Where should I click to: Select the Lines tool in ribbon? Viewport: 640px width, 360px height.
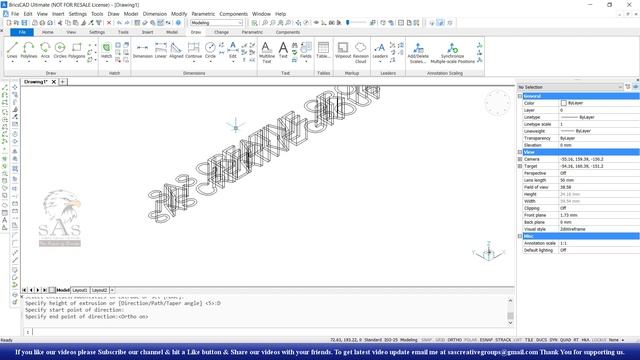(x=12, y=50)
